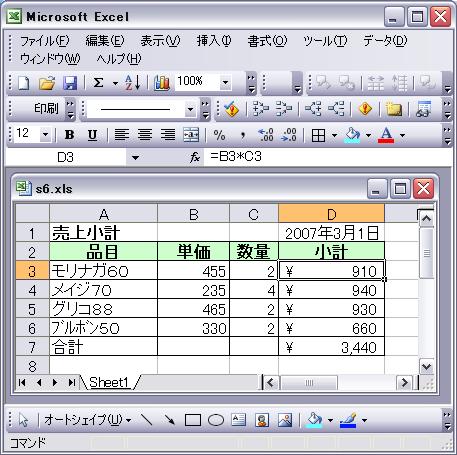Toggle Bold formatting

click(x=69, y=135)
